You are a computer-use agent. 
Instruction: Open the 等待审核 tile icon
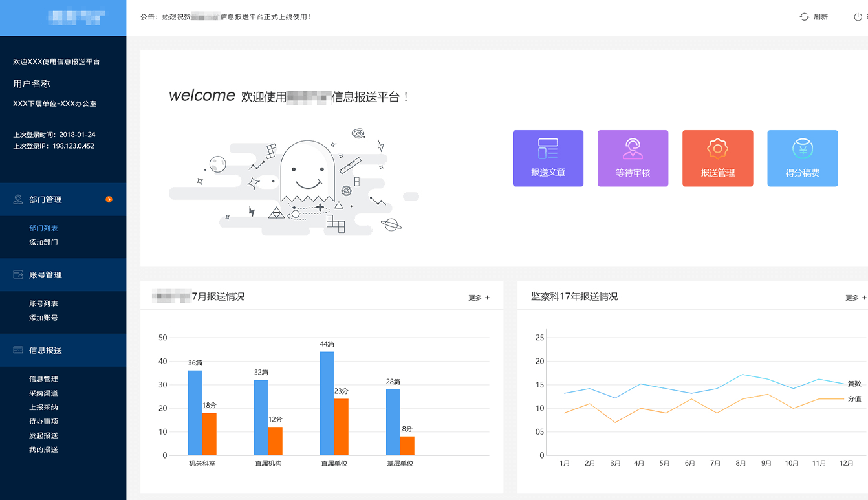(x=633, y=149)
